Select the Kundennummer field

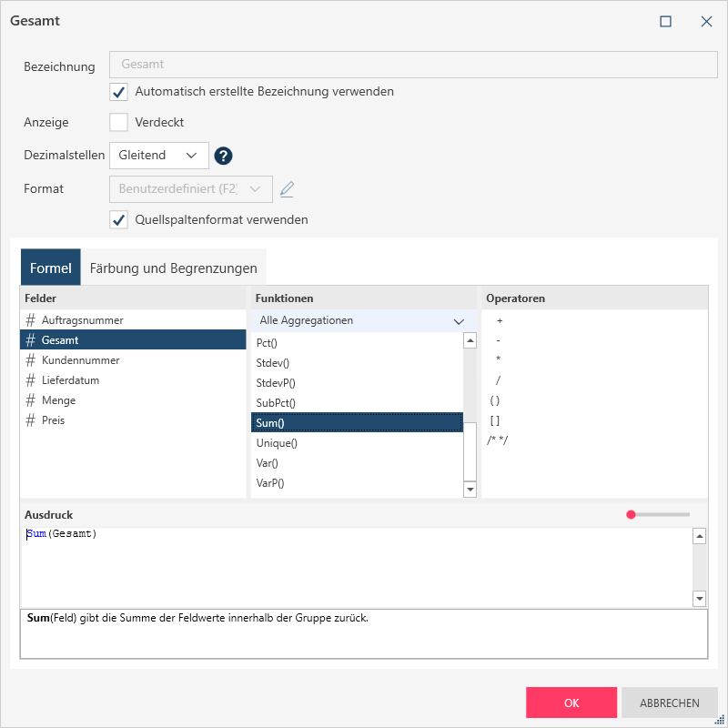(80, 360)
